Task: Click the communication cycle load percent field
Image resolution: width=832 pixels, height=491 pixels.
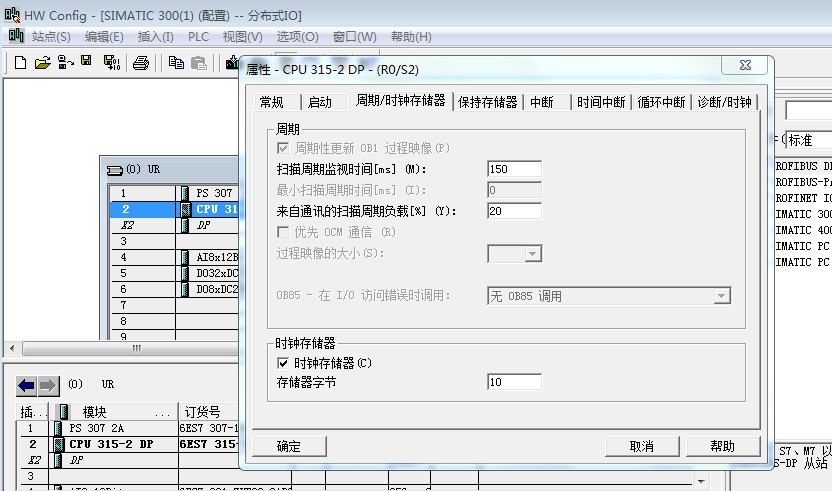Action: pos(514,211)
